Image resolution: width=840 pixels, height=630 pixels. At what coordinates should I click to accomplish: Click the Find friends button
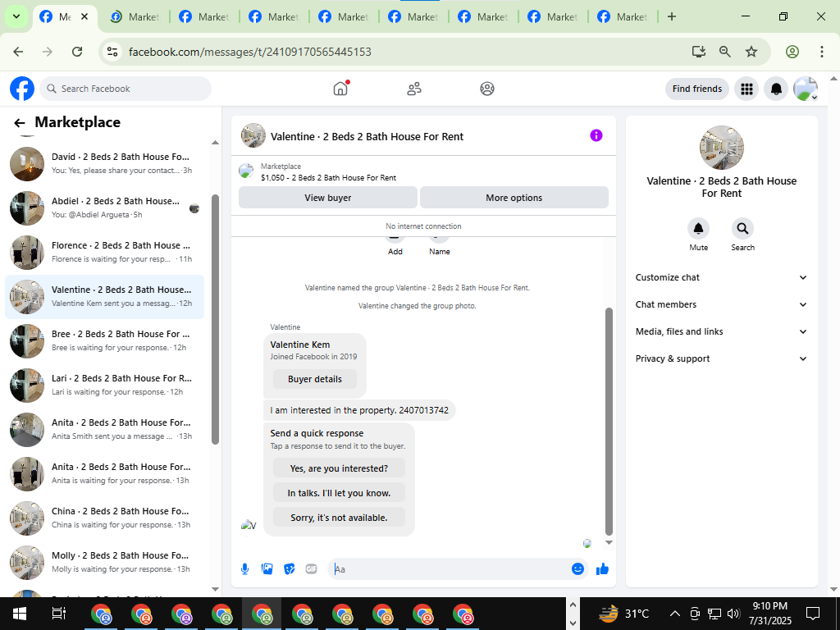click(697, 89)
